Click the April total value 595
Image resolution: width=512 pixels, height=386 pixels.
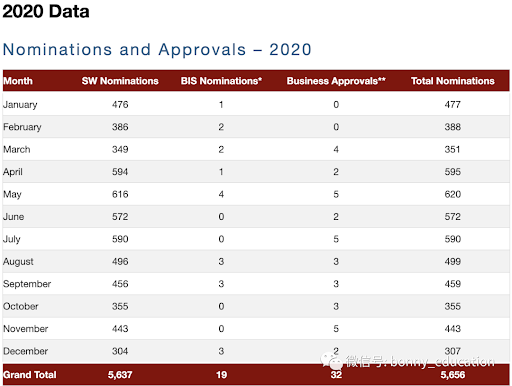[x=452, y=172]
